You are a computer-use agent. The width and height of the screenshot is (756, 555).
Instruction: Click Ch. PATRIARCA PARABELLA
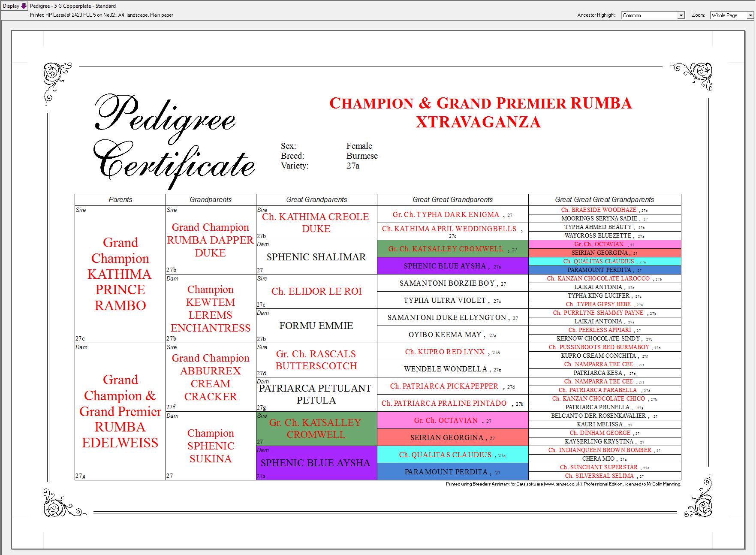[x=605, y=390]
